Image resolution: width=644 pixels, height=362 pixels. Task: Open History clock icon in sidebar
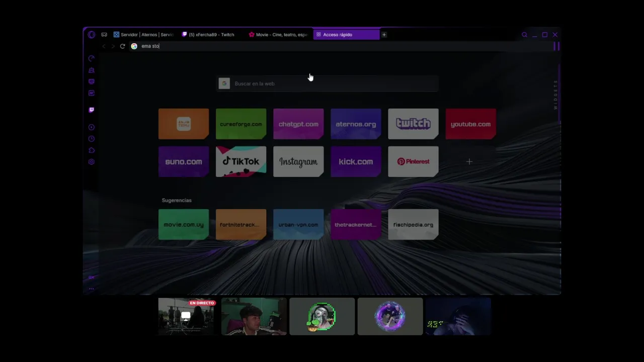tap(91, 139)
